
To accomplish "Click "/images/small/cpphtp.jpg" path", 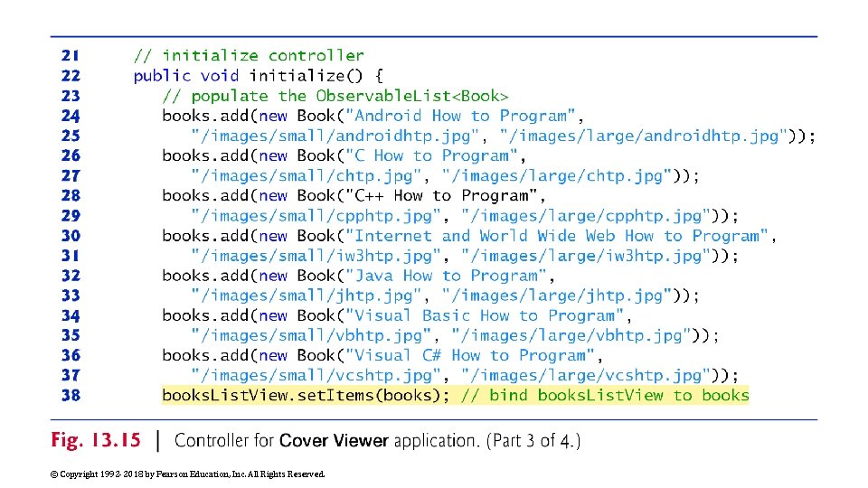I will pyautogui.click(x=316, y=216).
